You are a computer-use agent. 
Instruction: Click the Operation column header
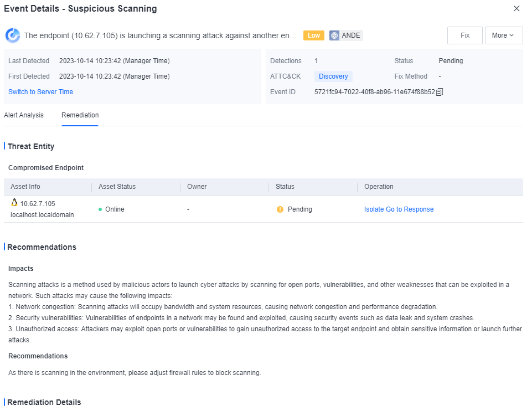379,187
